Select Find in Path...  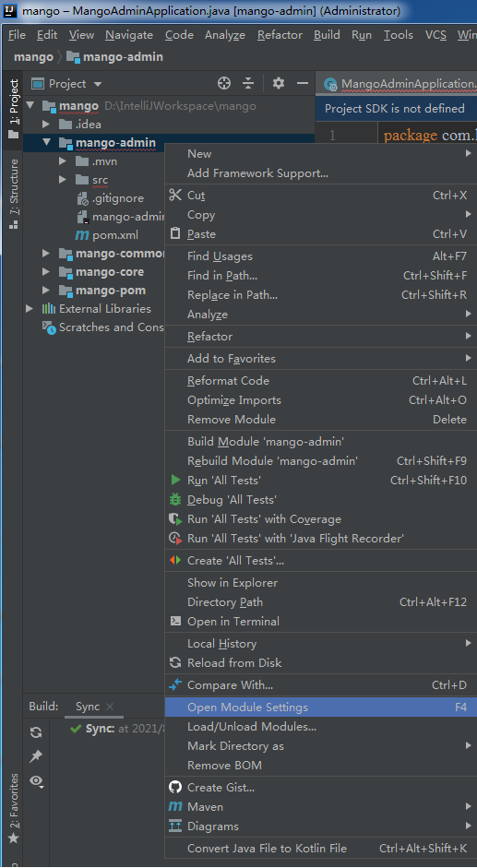click(x=321, y=275)
